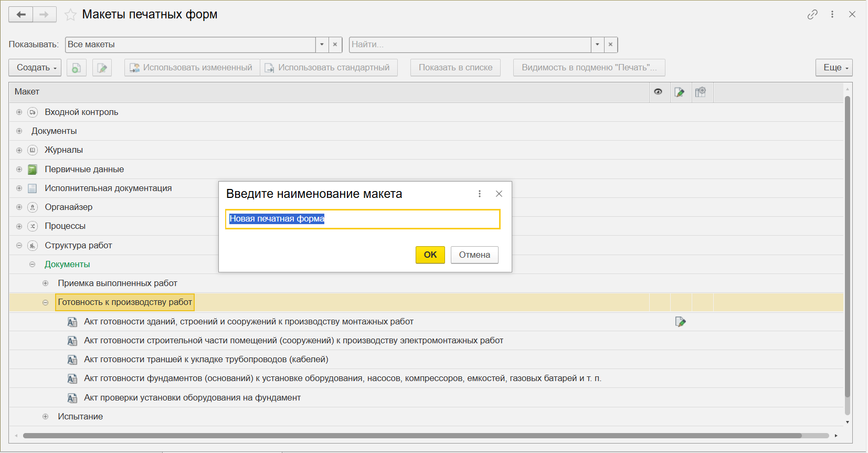
Task: Clear the Показывать filter field
Action: pos(335,45)
